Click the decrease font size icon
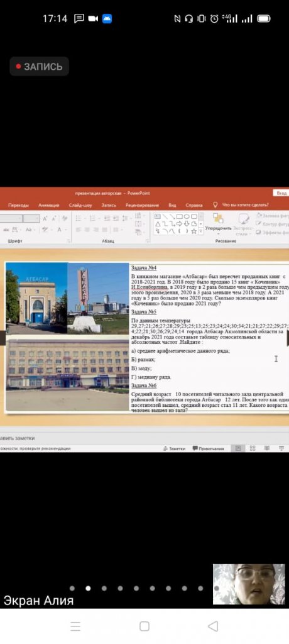Image resolution: width=289 pixels, height=644 pixels. point(55,219)
